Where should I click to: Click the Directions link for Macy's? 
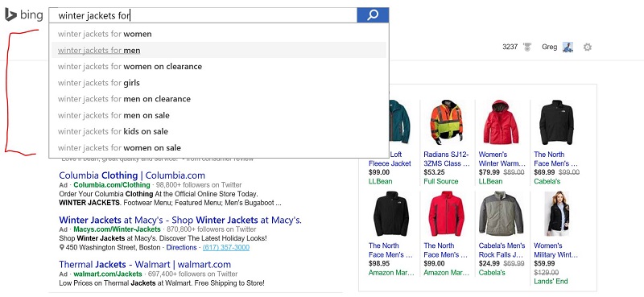[x=182, y=248]
